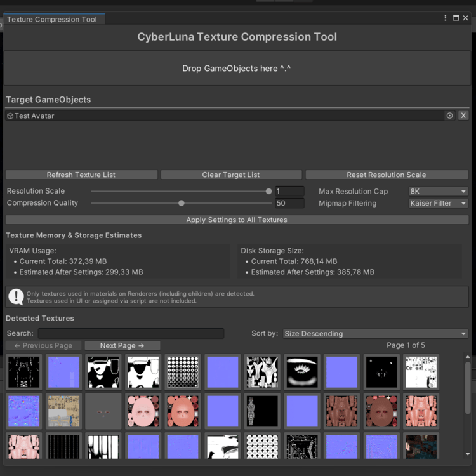Open the Sort by Size Descending dropdown
The height and width of the screenshot is (476, 476).
pyautogui.click(x=375, y=334)
